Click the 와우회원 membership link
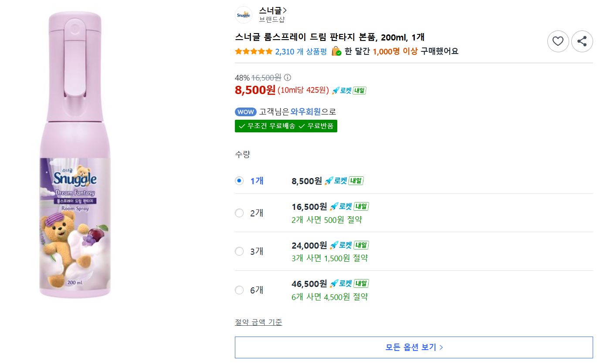 click(305, 112)
